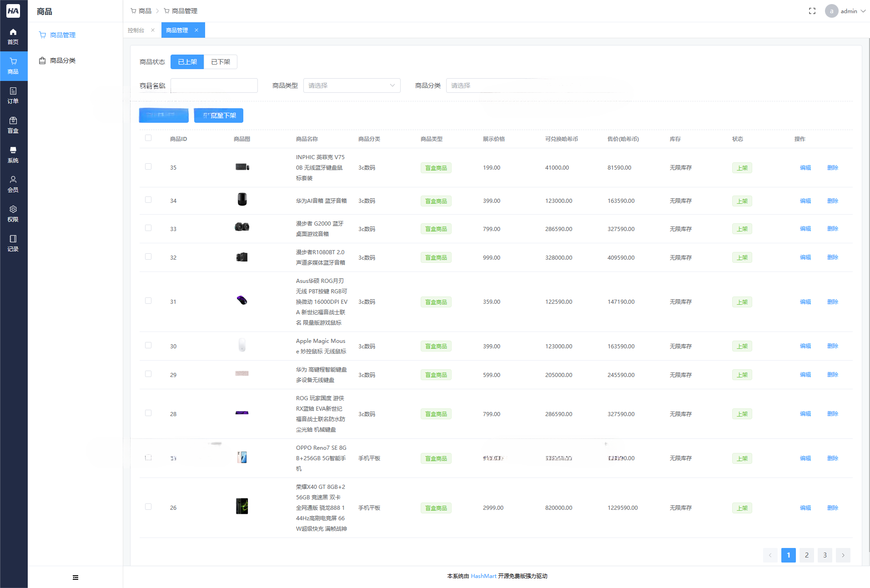870x588 pixels.
Task: Edit product 35 via 编辑
Action: coord(805,168)
